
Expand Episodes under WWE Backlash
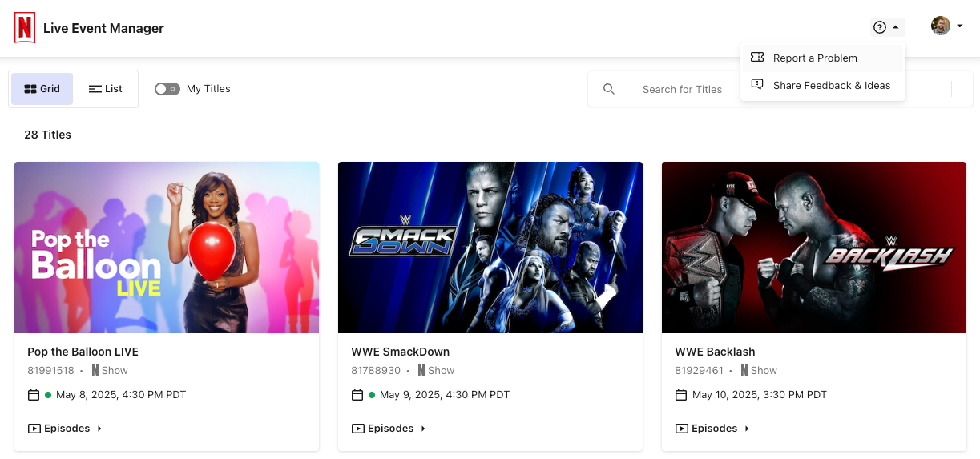click(712, 429)
